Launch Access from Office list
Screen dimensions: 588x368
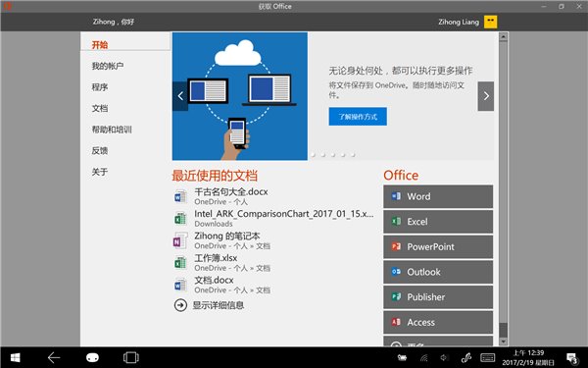pyautogui.click(x=438, y=322)
